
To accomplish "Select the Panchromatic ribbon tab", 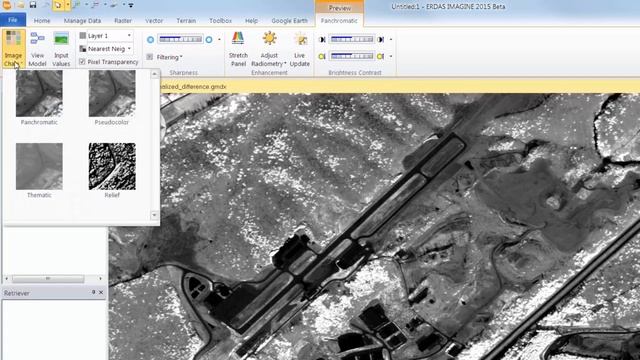I will pos(339,20).
